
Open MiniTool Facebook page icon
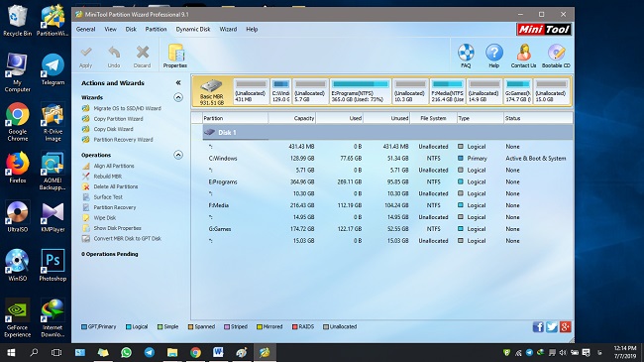pyautogui.click(x=538, y=327)
